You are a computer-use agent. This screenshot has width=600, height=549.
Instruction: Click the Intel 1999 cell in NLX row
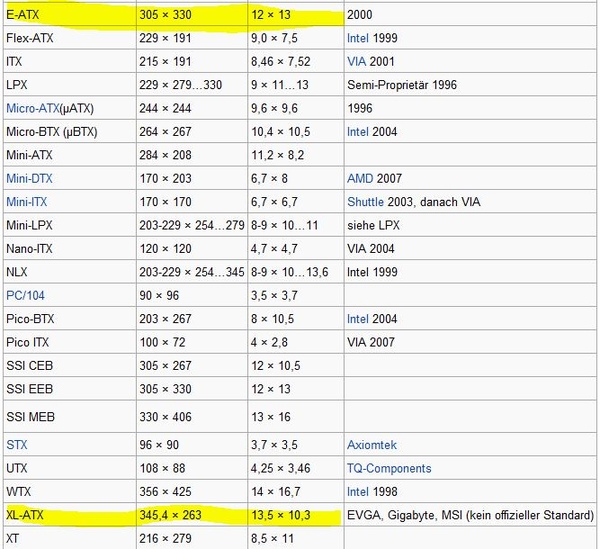470,272
